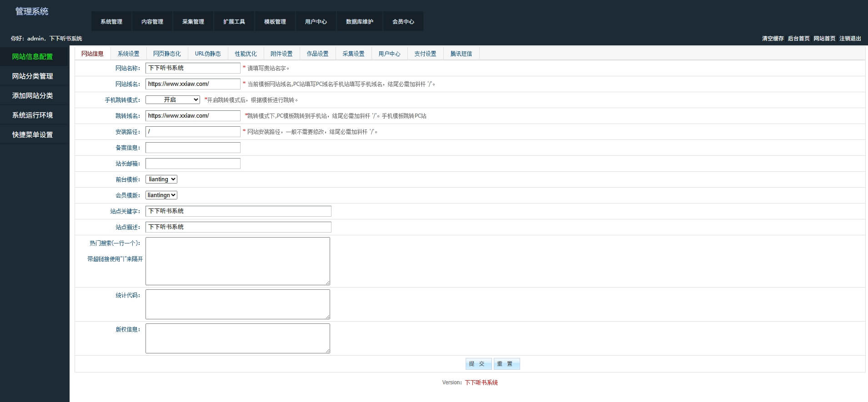Click the 网站域名 input field
Screen dimensions: 868x402
coord(193,84)
